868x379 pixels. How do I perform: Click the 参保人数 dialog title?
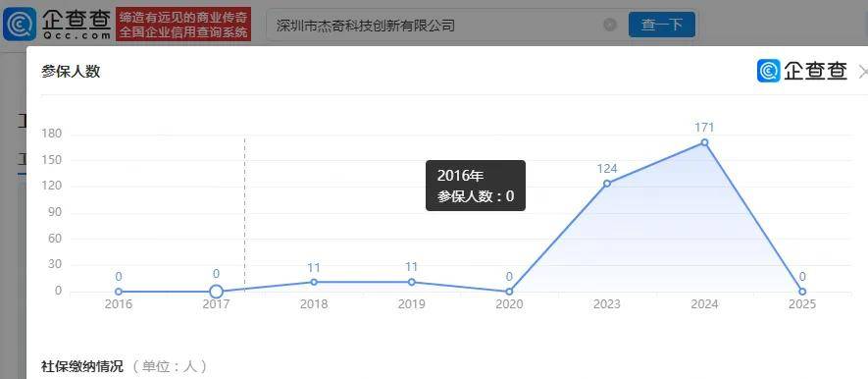point(71,72)
